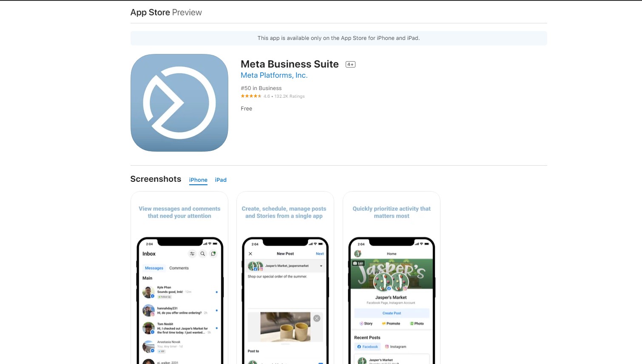Click the search magnifier in Inbox screenshot

(203, 254)
